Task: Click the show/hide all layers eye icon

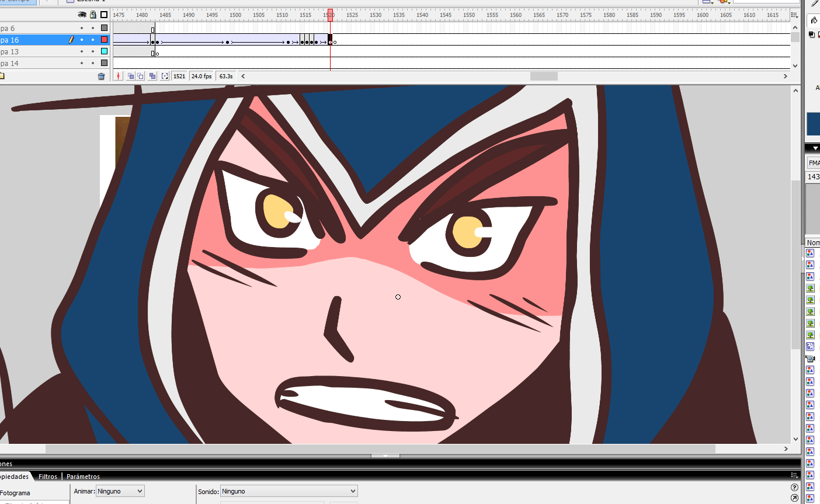Action: [82, 15]
